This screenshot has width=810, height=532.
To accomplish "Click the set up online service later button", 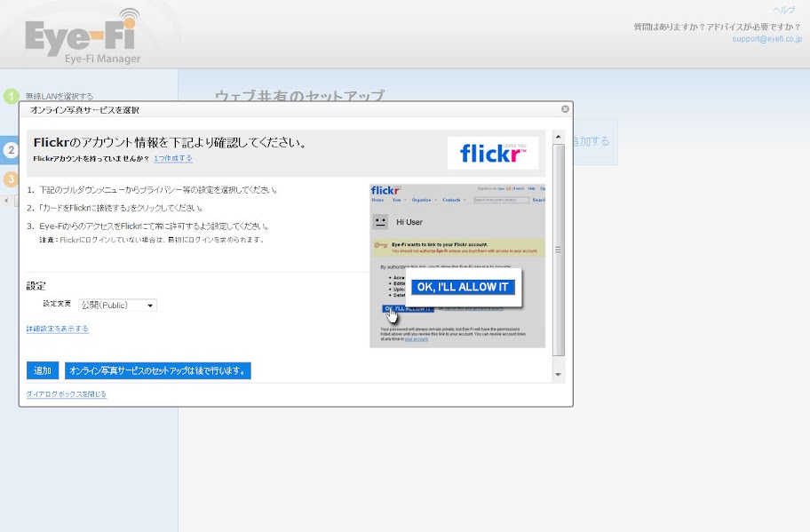I will 158,370.
